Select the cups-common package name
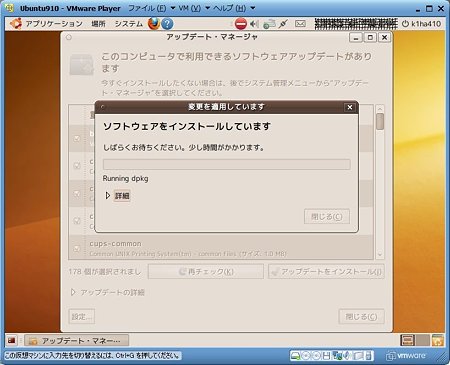 (115, 244)
